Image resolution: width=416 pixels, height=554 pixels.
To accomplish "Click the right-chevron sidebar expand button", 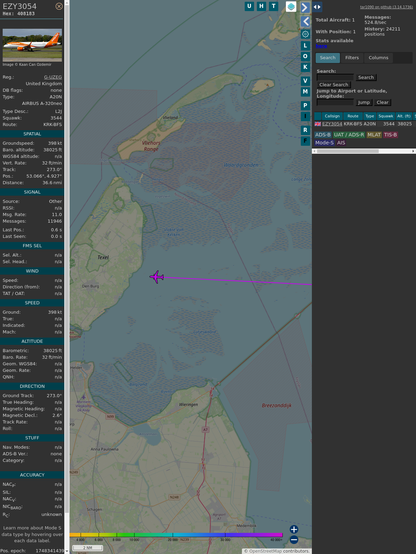I will (x=305, y=7).
